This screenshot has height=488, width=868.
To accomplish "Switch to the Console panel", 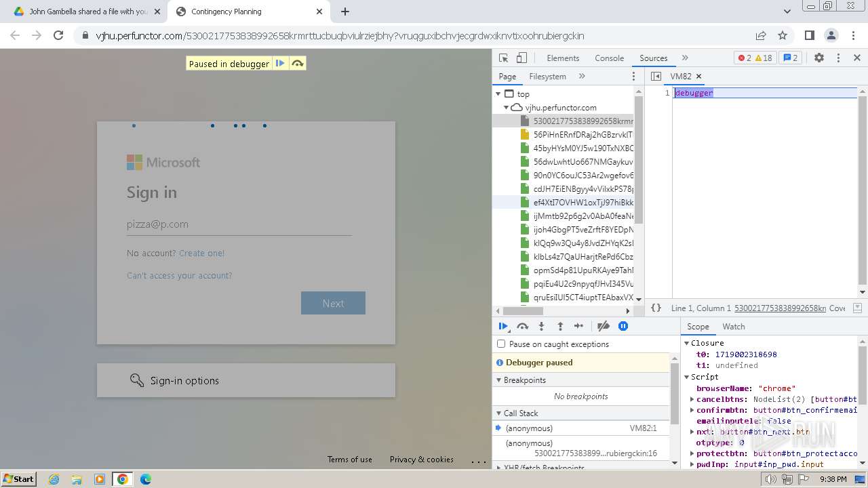I will coord(609,58).
